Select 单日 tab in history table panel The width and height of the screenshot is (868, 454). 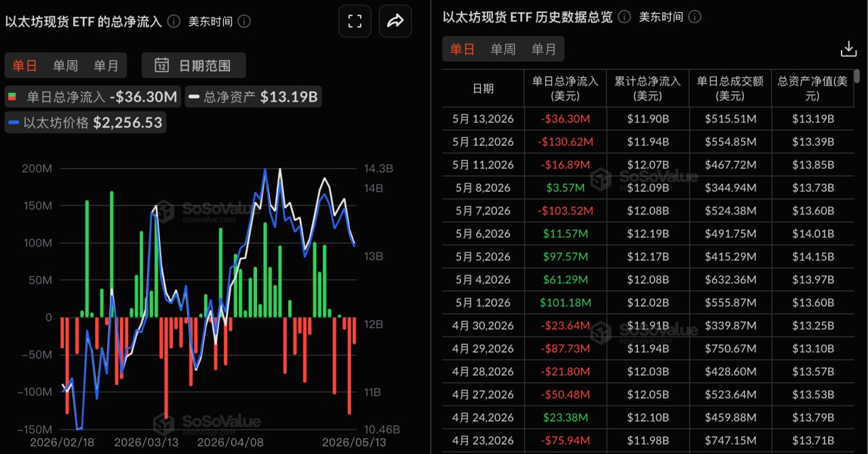click(462, 49)
